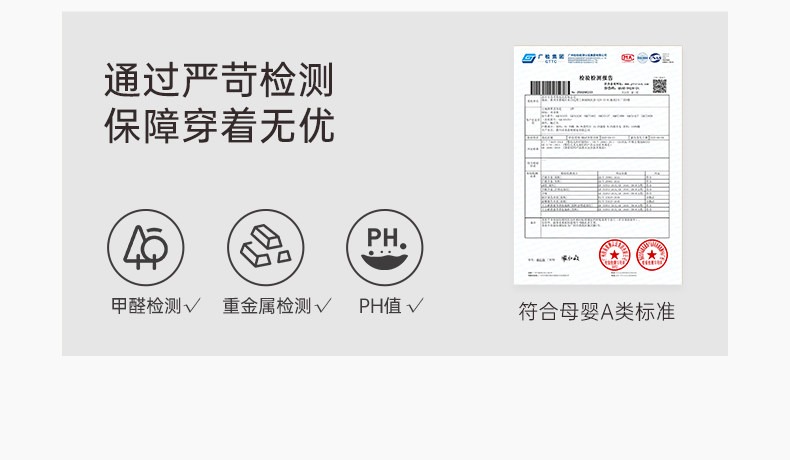Click the checkmark after 重金属检测
790x460 pixels.
(x=323, y=305)
